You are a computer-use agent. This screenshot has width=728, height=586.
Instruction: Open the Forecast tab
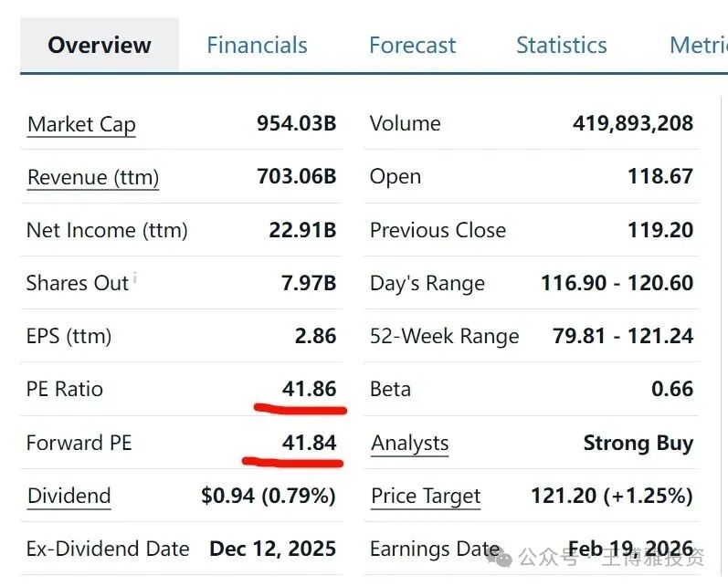pyautogui.click(x=412, y=46)
